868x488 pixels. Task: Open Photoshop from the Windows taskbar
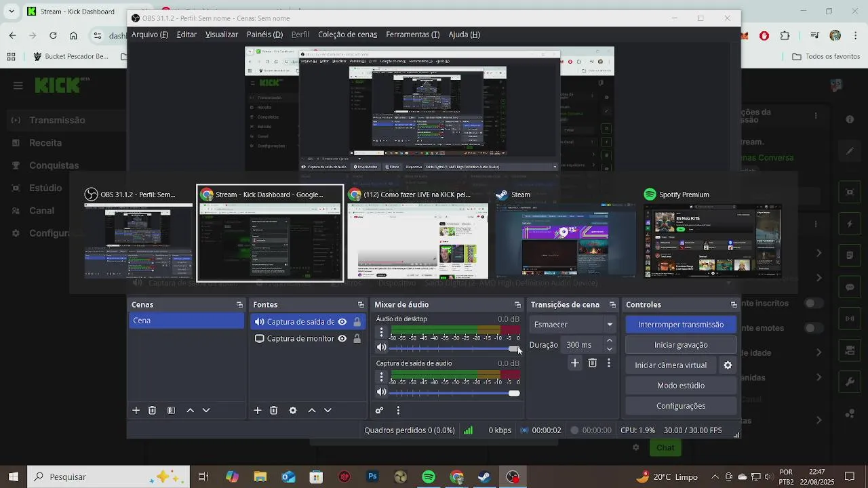tap(372, 476)
